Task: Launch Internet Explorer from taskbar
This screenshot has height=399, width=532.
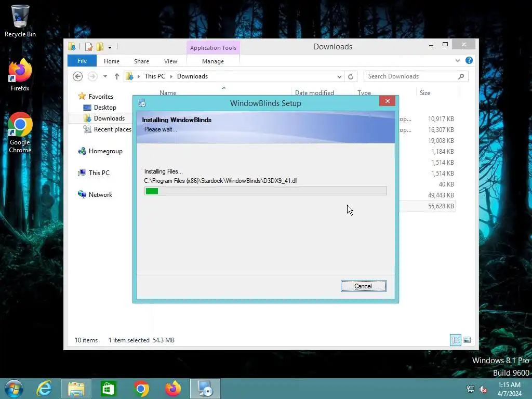Action: pyautogui.click(x=44, y=389)
